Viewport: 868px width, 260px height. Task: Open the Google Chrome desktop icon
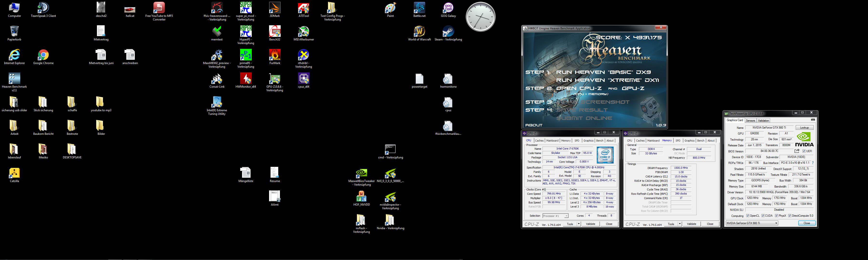coord(43,57)
